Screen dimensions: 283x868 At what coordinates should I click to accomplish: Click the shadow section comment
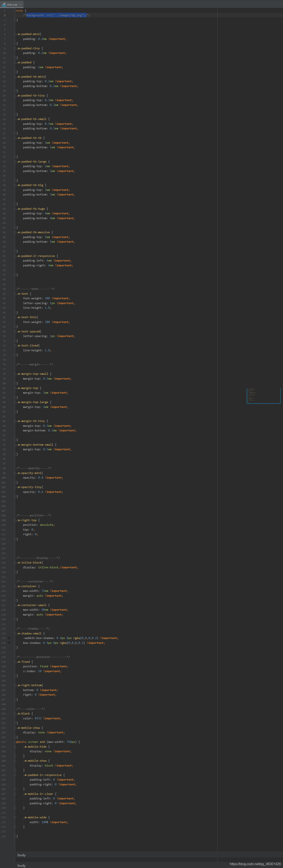(33, 629)
